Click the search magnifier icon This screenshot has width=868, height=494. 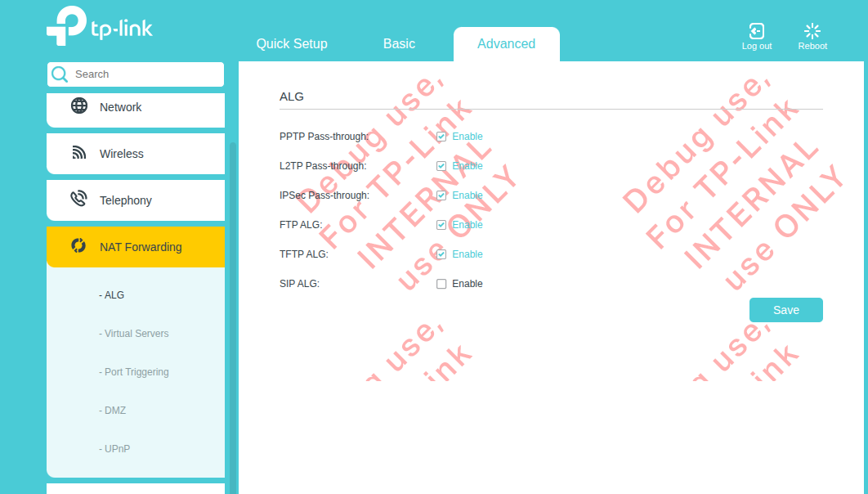pos(60,74)
